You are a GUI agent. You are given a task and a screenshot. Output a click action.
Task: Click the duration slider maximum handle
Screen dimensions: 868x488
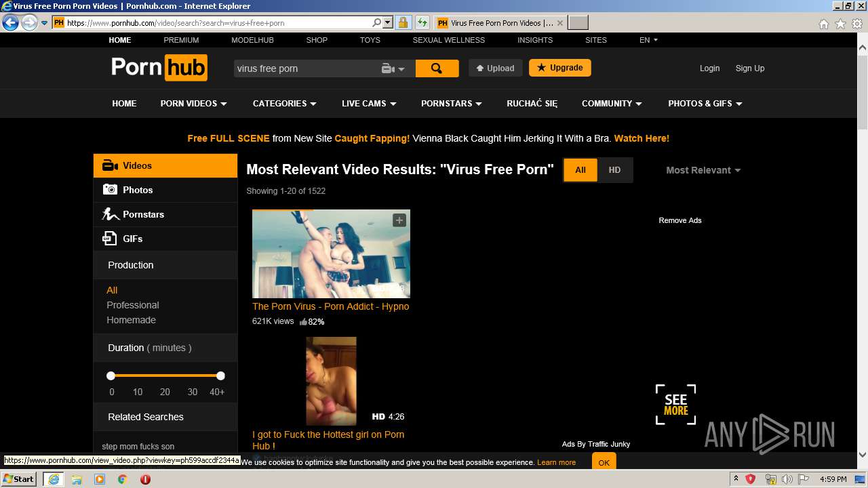(220, 375)
